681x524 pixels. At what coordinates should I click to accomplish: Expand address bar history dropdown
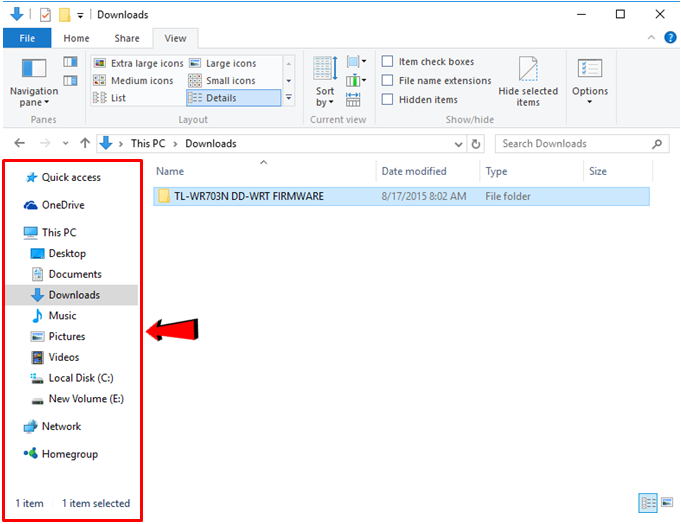click(x=458, y=144)
